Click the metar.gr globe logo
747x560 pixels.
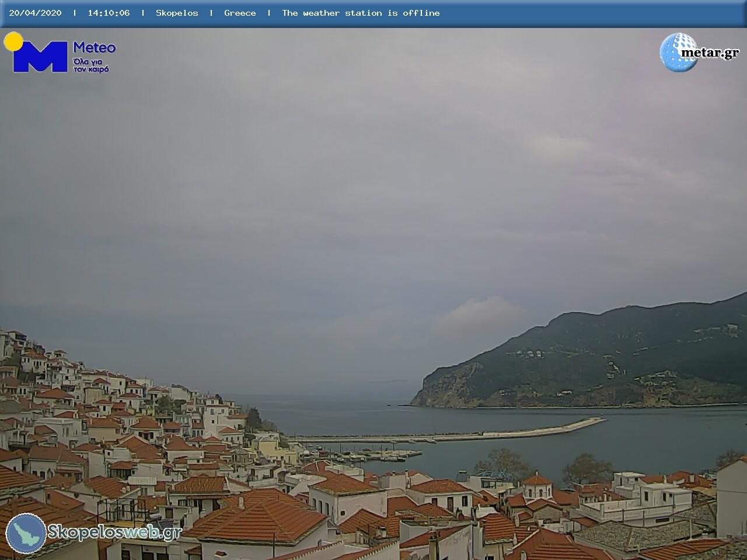679,52
